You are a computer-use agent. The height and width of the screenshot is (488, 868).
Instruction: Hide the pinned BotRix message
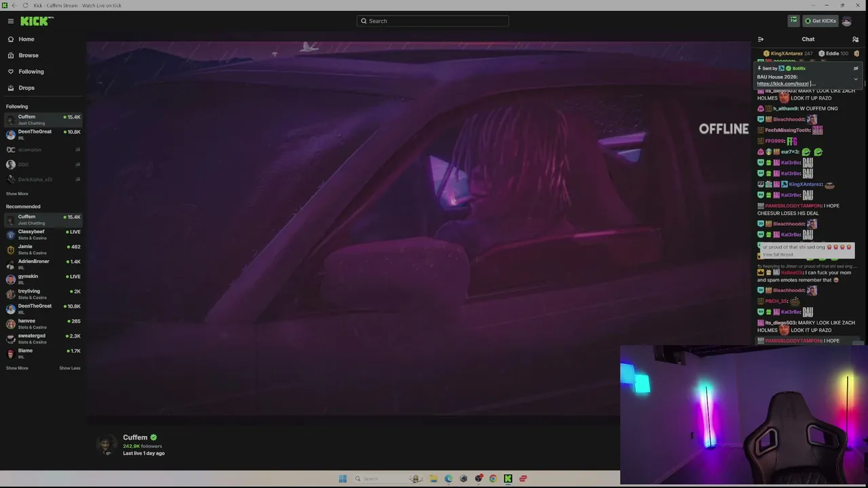856,68
